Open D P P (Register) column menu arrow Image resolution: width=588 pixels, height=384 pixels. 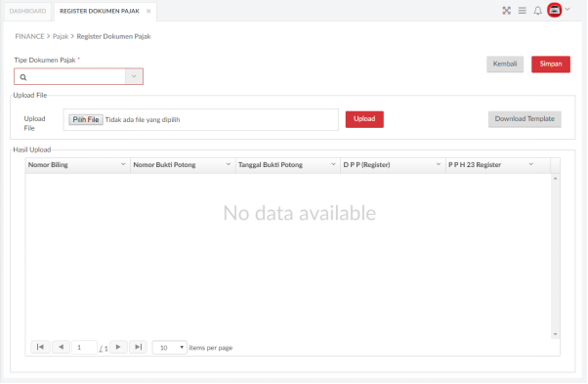coord(438,164)
